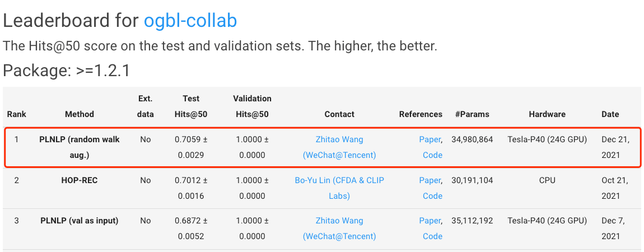The width and height of the screenshot is (644, 252).
Task: Open Code link for PLNLP random walk
Action: tap(432, 155)
